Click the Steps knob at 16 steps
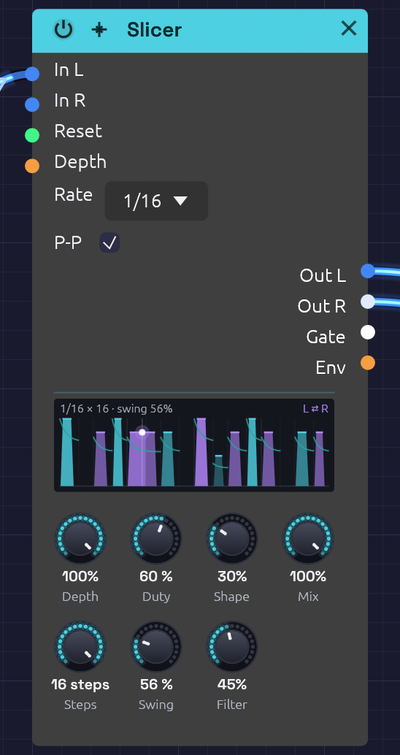Screen dimensions: 400x755 [x=80, y=646]
